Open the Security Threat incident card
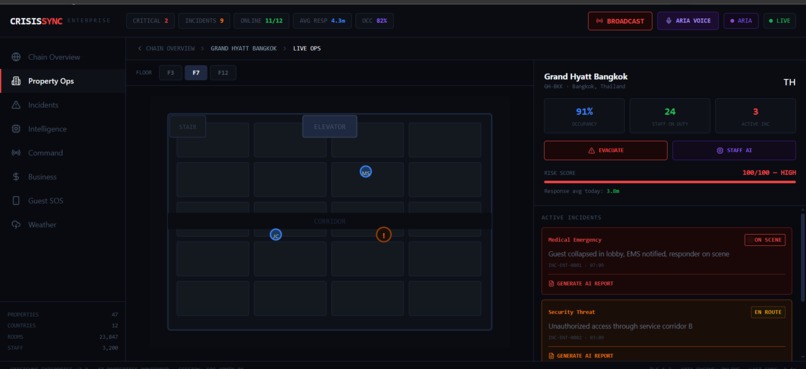806x369 pixels. click(667, 330)
